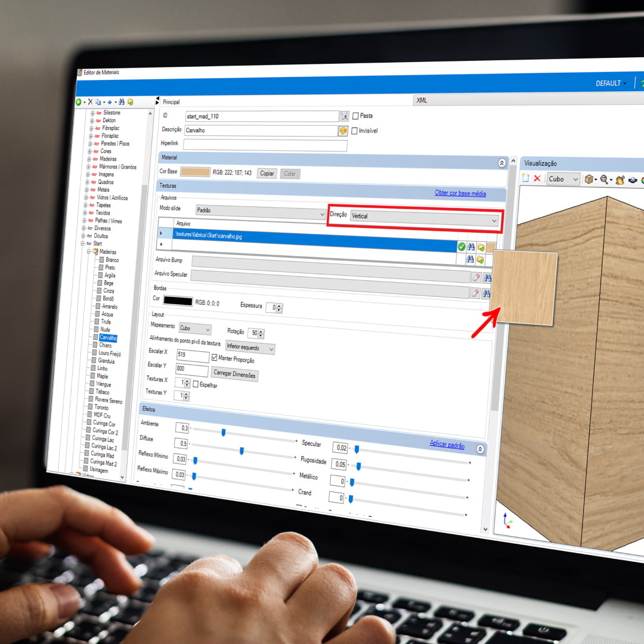Click the red X icon in Visualização toolbar

537,178
